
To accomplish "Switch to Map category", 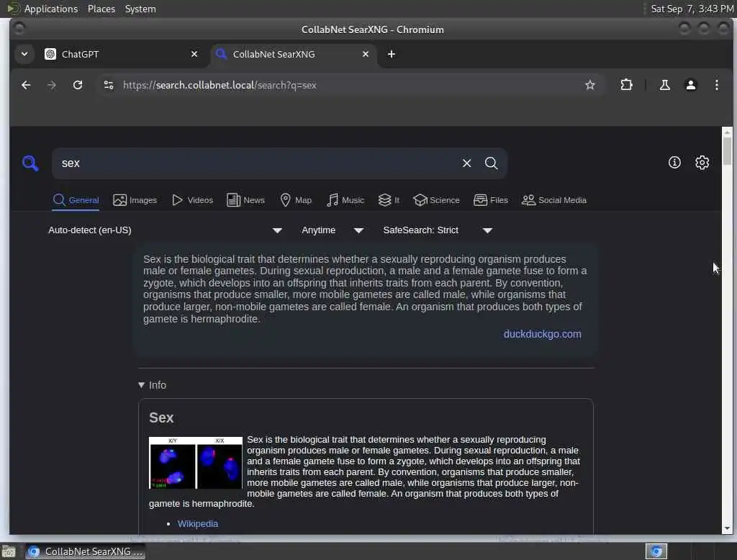I will point(296,200).
